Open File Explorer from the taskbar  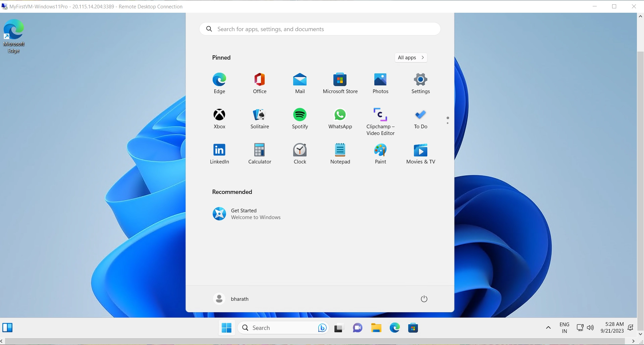point(376,328)
